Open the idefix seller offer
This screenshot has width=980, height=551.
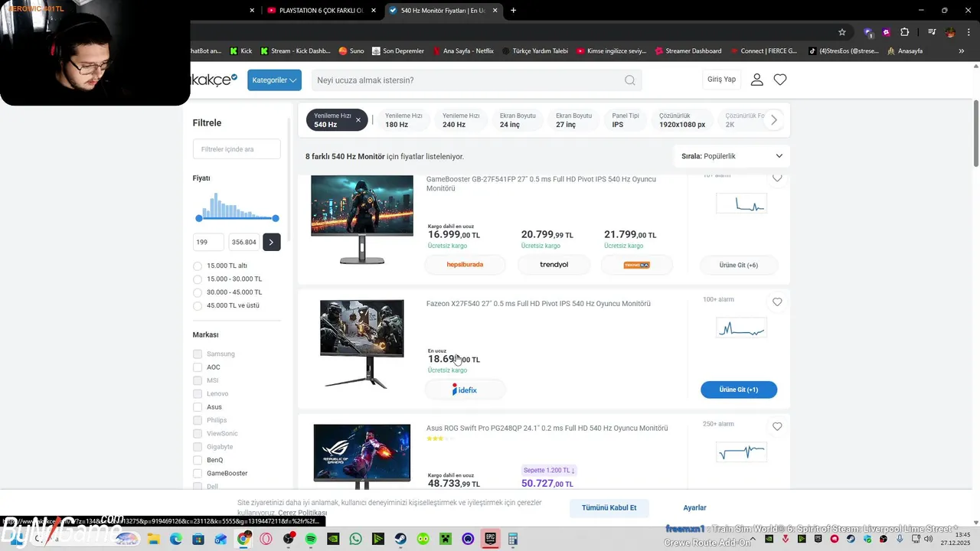[x=465, y=390]
